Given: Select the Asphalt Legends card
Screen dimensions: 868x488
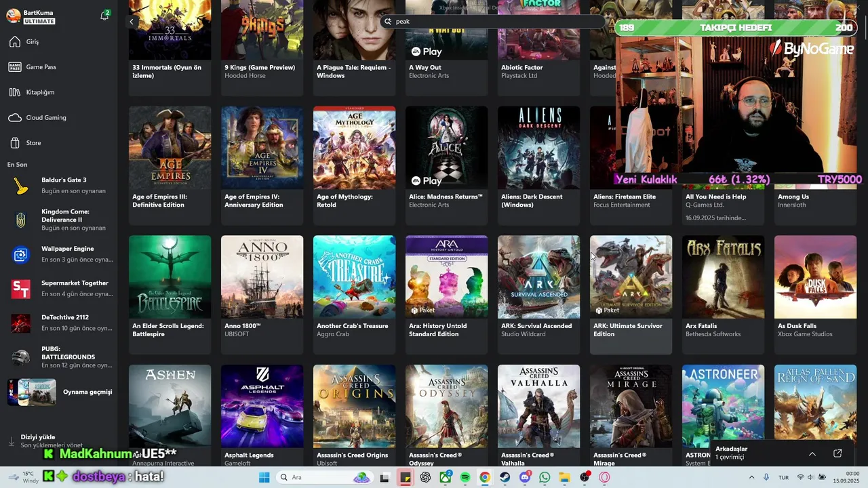Looking at the screenshot, I should pyautogui.click(x=262, y=415).
